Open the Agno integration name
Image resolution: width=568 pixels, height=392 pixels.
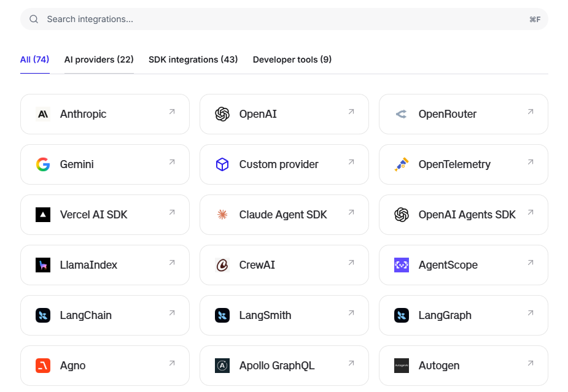point(73,366)
